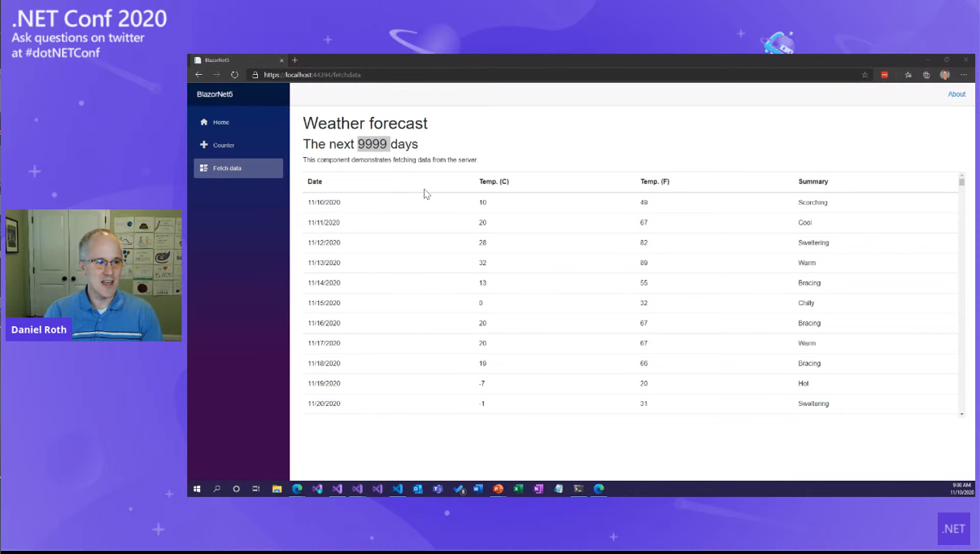
Task: Open Microsoft Teams from the taskbar
Action: pyautogui.click(x=438, y=489)
